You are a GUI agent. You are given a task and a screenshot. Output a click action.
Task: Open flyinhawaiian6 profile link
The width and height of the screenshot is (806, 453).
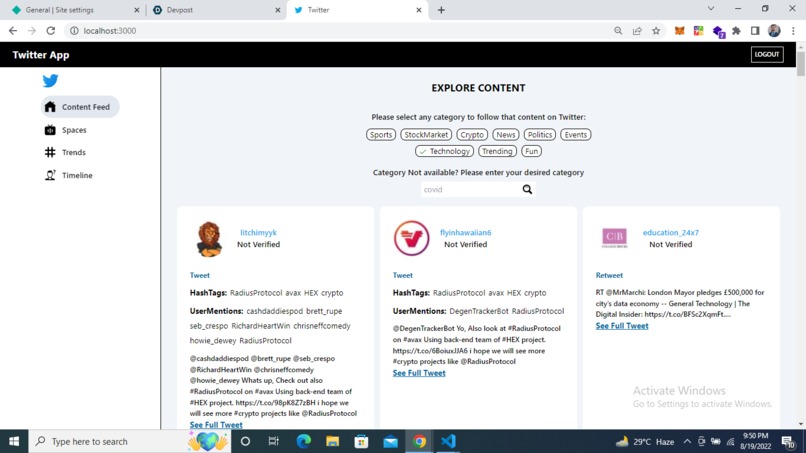pos(466,232)
